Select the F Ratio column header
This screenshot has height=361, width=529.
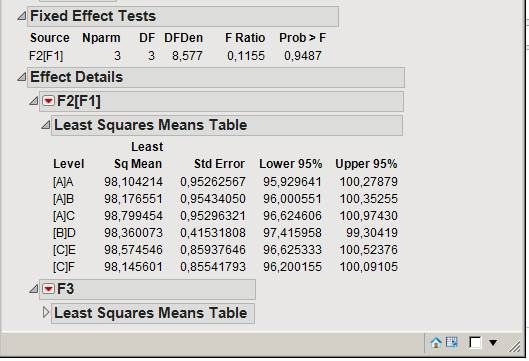pyautogui.click(x=245, y=38)
